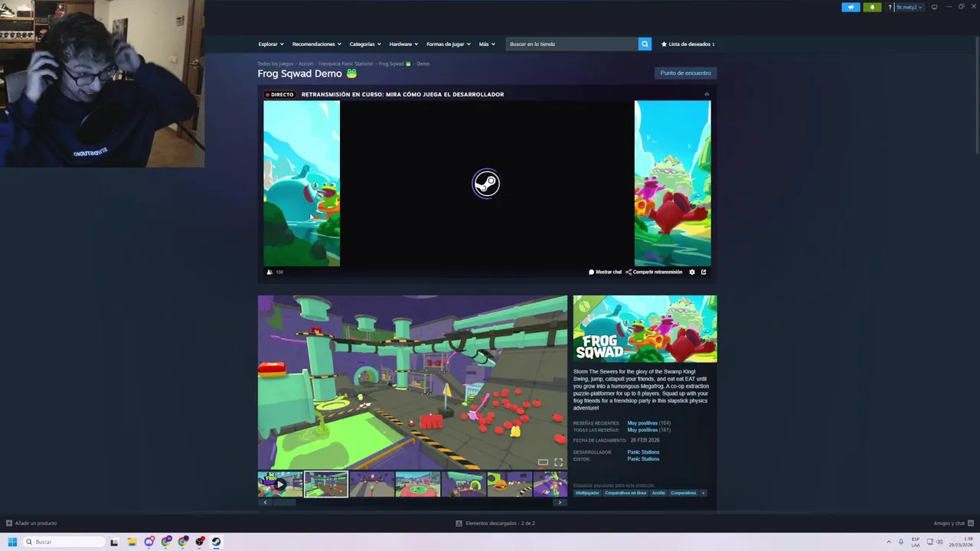
Task: Click the Añadir un producto plus icon
Action: [9, 523]
